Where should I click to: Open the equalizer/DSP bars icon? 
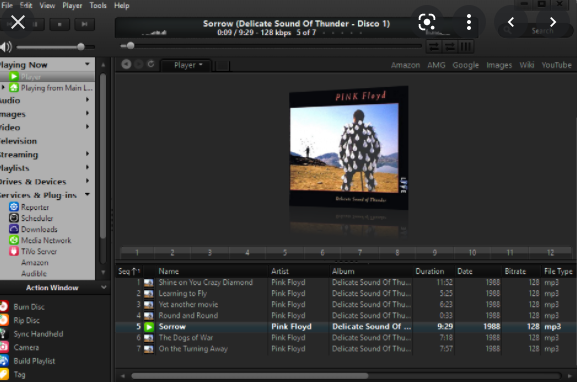click(x=466, y=47)
